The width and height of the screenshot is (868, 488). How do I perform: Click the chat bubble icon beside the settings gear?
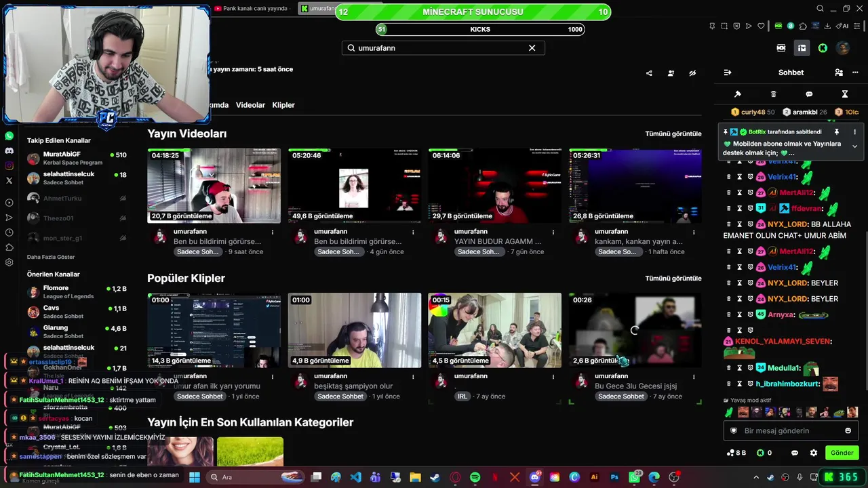[795, 453]
